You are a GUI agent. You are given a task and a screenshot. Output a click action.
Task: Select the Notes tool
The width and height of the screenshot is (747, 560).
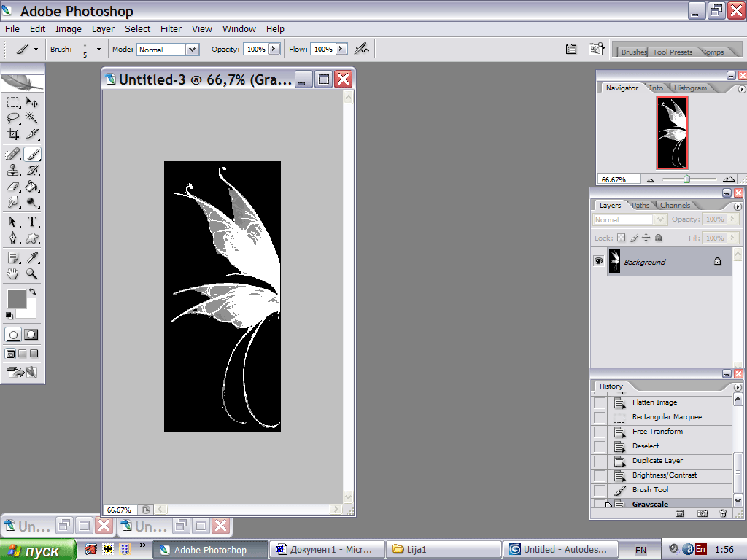(13, 257)
